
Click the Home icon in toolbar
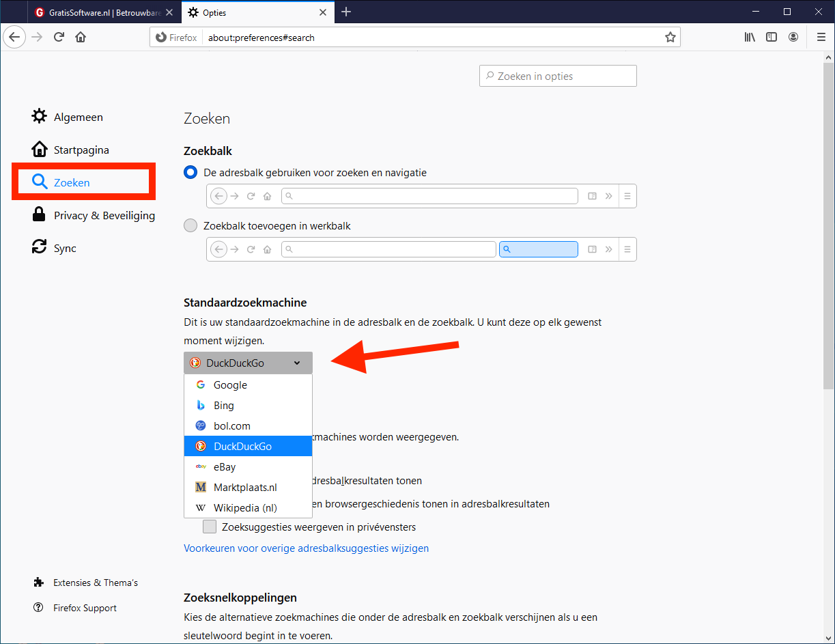81,38
